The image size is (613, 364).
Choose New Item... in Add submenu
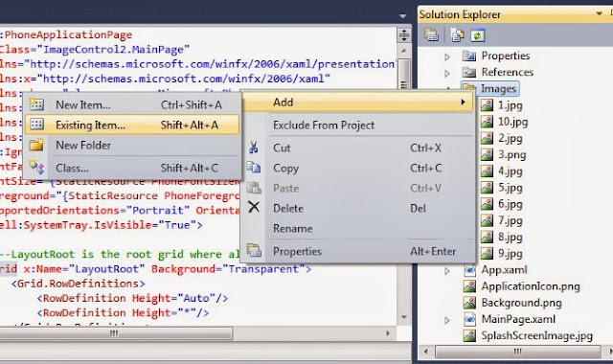(132, 104)
